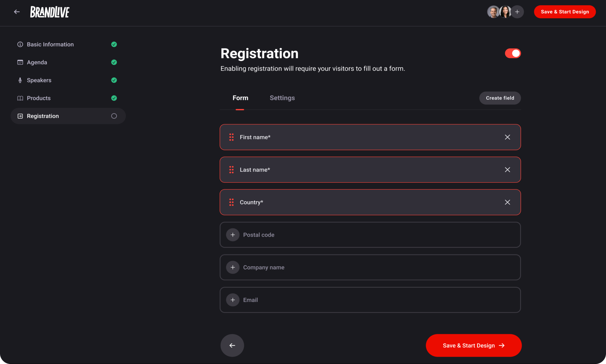606x364 pixels.
Task: Click the woman's avatar thumbnail
Action: (x=505, y=12)
